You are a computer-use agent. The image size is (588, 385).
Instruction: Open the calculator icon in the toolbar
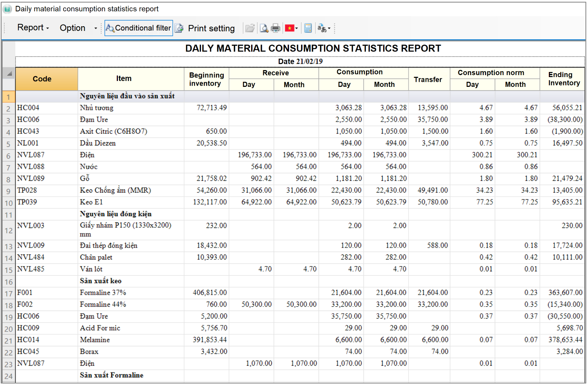click(308, 28)
